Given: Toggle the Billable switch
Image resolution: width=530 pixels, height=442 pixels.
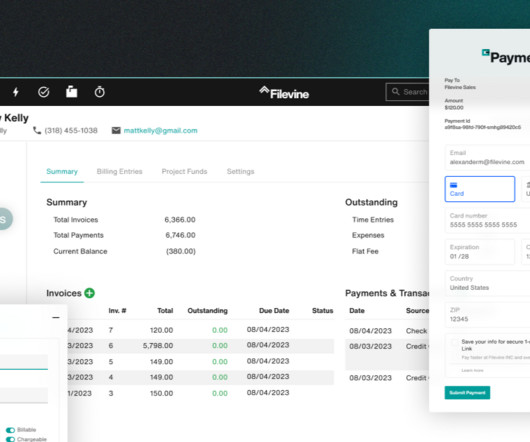Looking at the screenshot, I should pyautogui.click(x=10, y=430).
